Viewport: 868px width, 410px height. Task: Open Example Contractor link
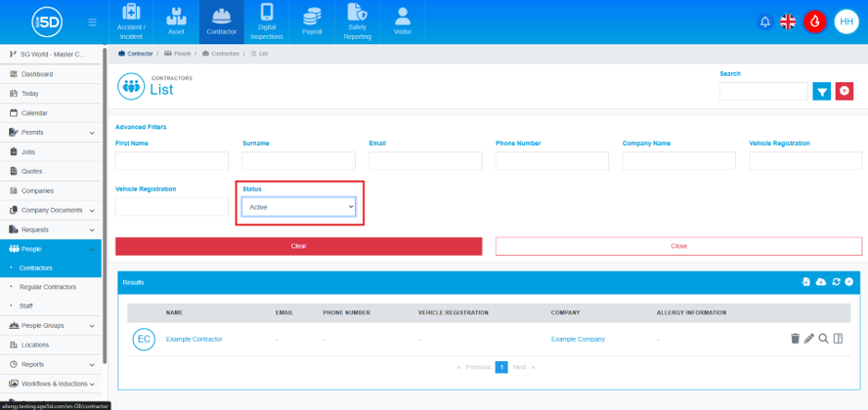[x=194, y=339]
